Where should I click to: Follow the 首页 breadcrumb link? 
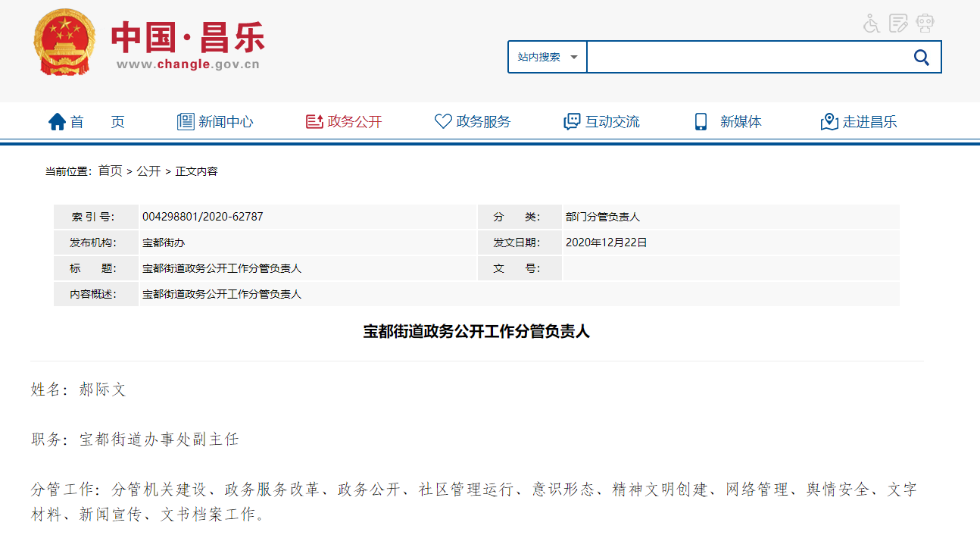pyautogui.click(x=110, y=171)
